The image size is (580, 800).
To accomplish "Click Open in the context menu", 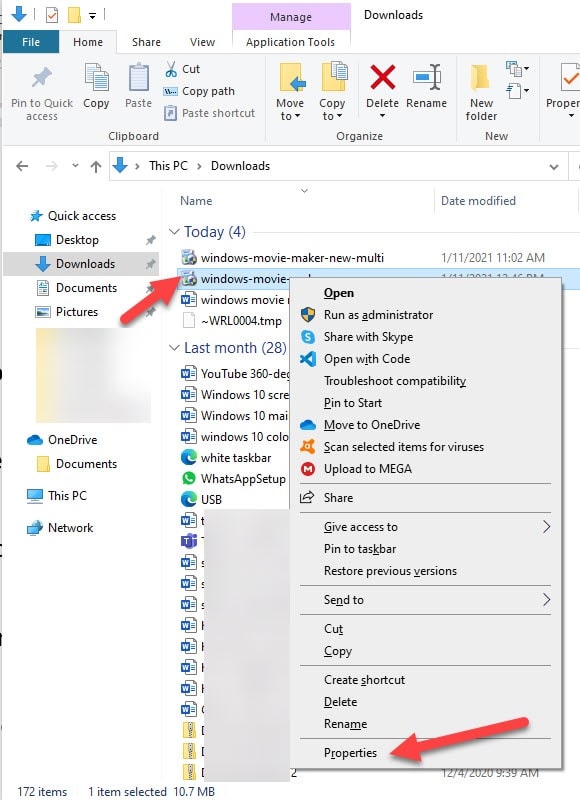I will 339,293.
